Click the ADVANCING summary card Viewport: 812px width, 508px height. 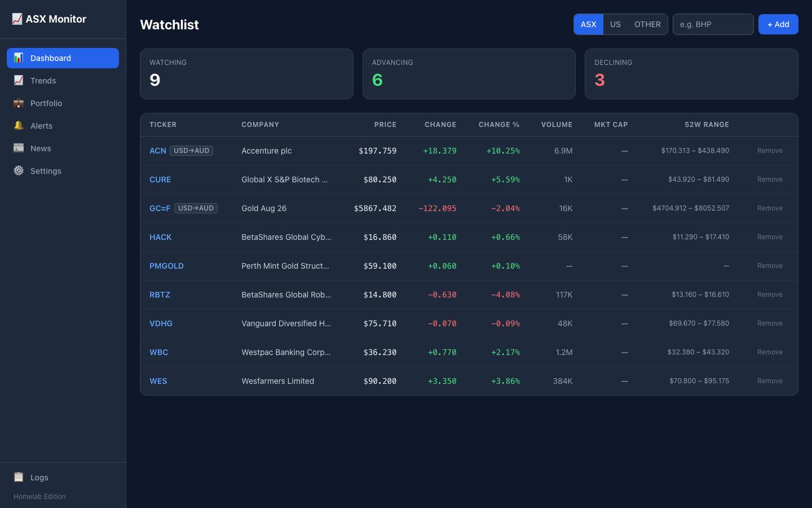[x=469, y=74]
